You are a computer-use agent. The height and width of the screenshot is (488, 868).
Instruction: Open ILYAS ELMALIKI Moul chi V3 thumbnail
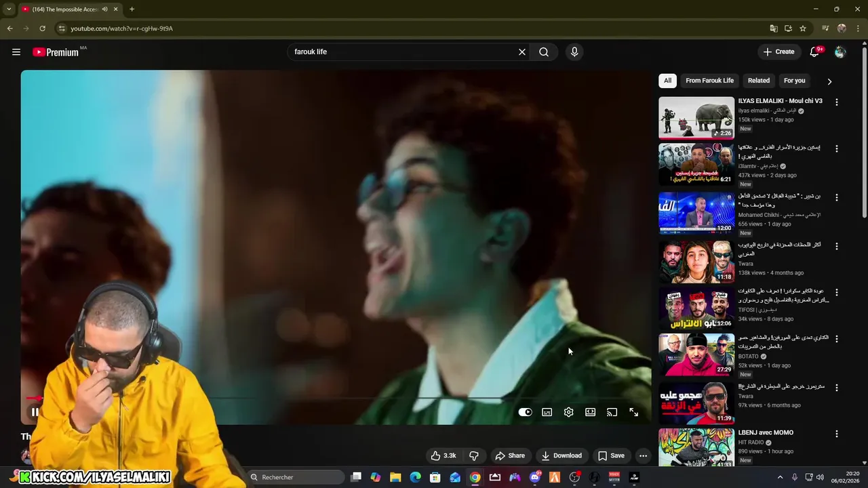696,118
